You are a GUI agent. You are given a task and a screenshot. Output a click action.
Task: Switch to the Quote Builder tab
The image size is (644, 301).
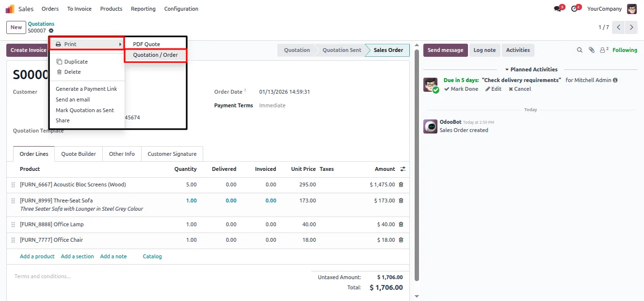(x=79, y=154)
